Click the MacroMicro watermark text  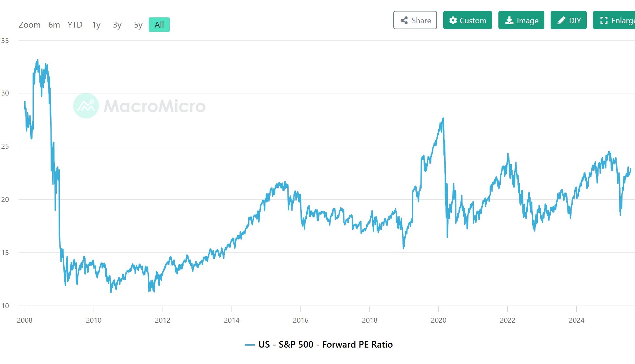[155, 106]
